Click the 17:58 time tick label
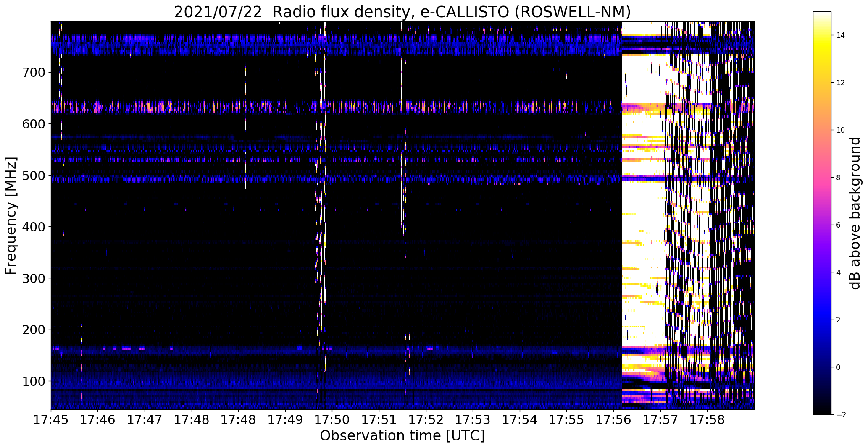 [707, 419]
